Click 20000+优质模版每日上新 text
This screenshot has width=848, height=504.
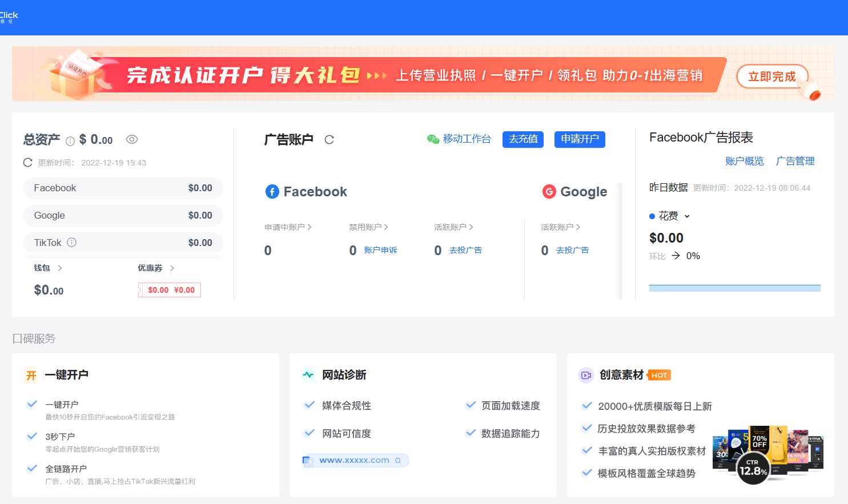point(655,406)
